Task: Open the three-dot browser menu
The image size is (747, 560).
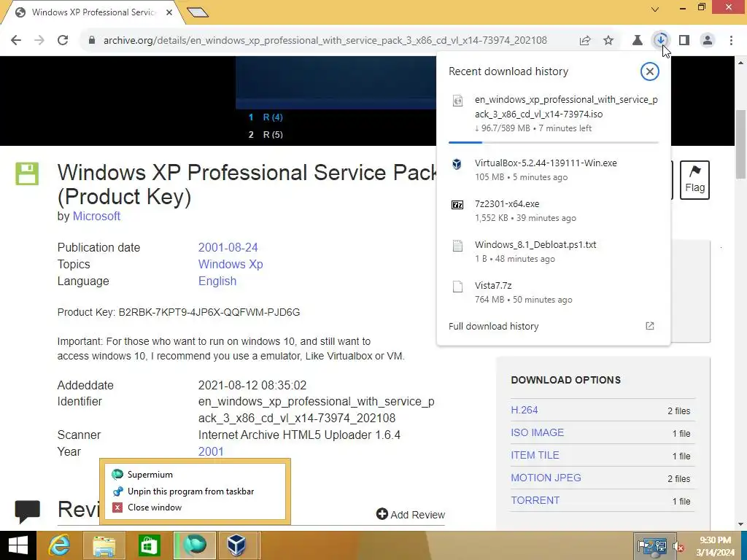Action: [x=731, y=41]
